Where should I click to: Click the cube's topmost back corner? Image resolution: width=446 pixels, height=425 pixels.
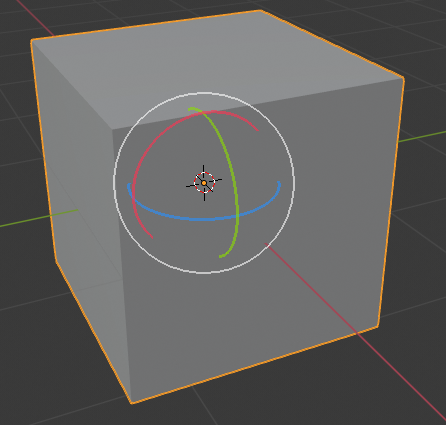(260, 10)
